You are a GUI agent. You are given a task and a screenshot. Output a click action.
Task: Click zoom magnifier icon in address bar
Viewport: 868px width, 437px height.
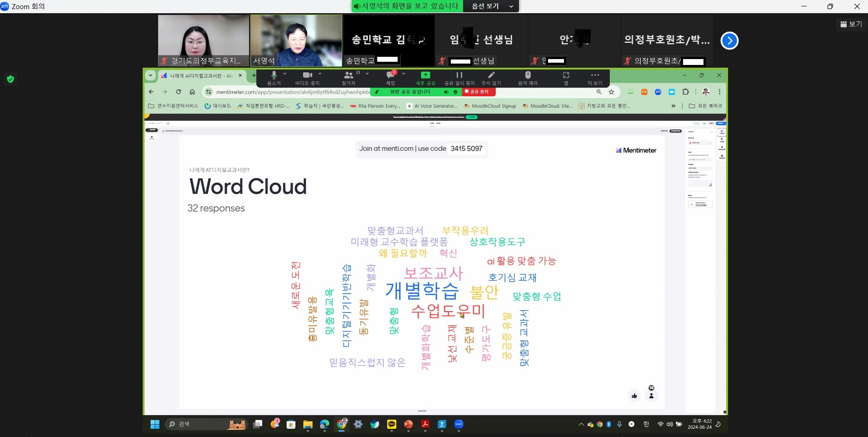(599, 92)
